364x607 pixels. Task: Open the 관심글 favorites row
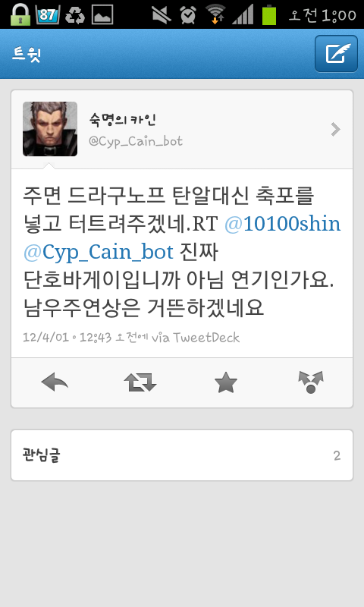point(182,455)
